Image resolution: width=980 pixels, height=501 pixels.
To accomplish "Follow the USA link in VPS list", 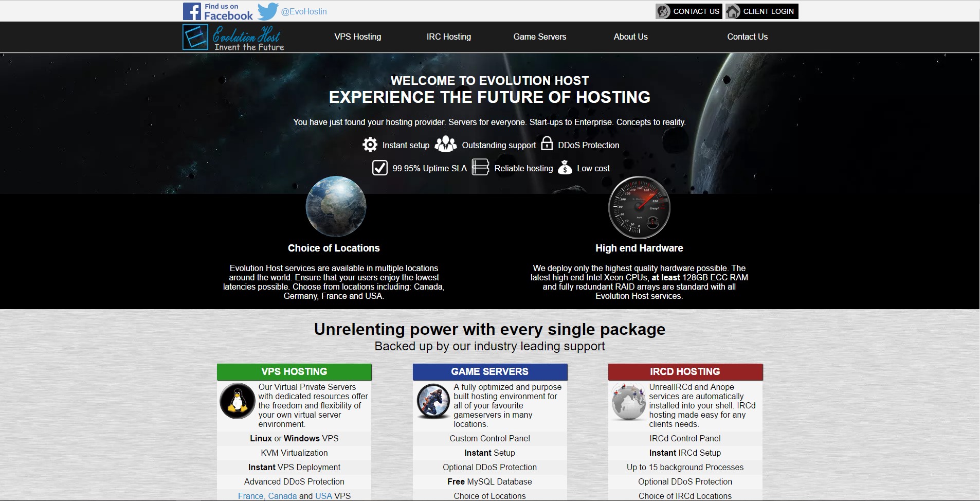I will 323,496.
